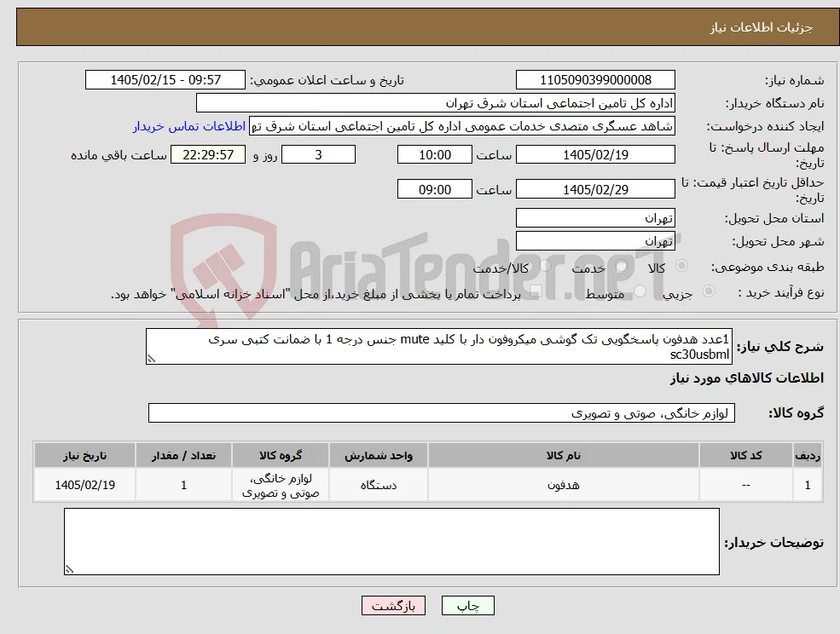Click the quantity cell in هدفون row
The height and width of the screenshot is (634, 840).
(x=183, y=485)
